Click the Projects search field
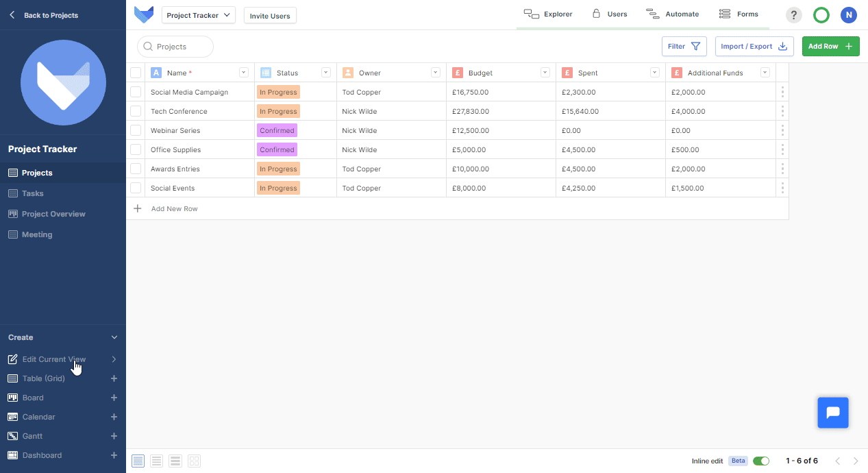The width and height of the screenshot is (868, 473). [175, 47]
